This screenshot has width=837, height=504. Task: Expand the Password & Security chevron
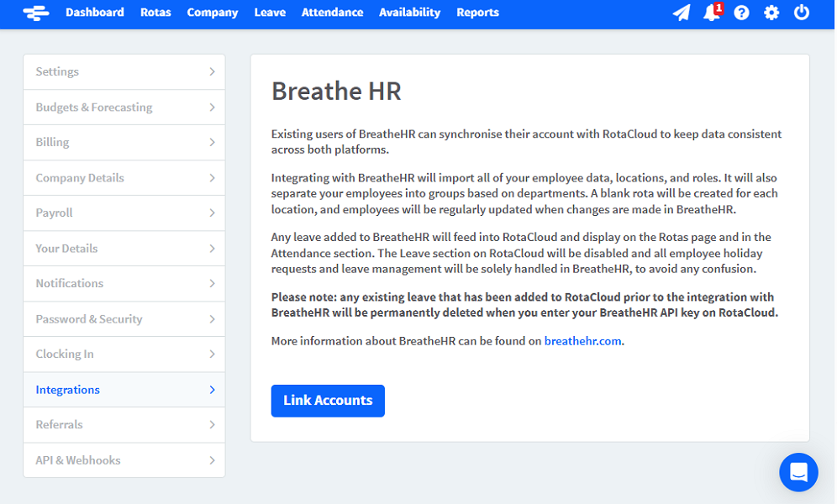tap(212, 319)
